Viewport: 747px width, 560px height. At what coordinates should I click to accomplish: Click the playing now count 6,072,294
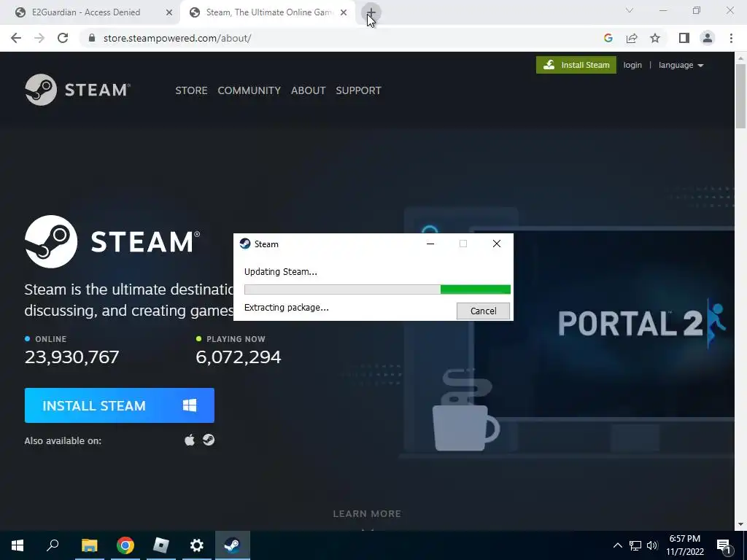[x=239, y=357]
